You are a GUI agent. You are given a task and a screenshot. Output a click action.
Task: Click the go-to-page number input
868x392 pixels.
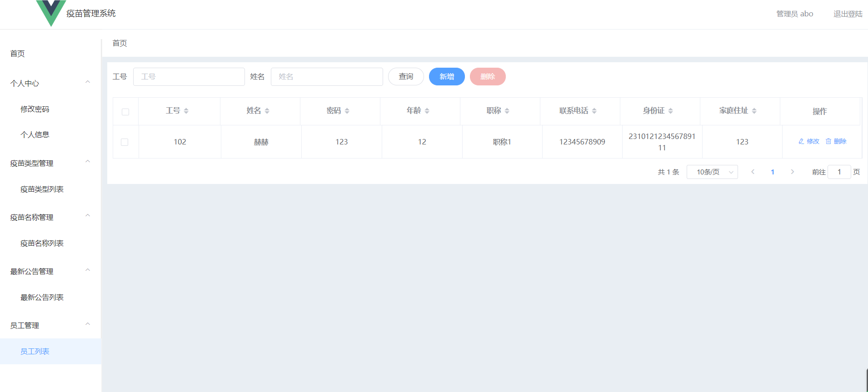(839, 172)
